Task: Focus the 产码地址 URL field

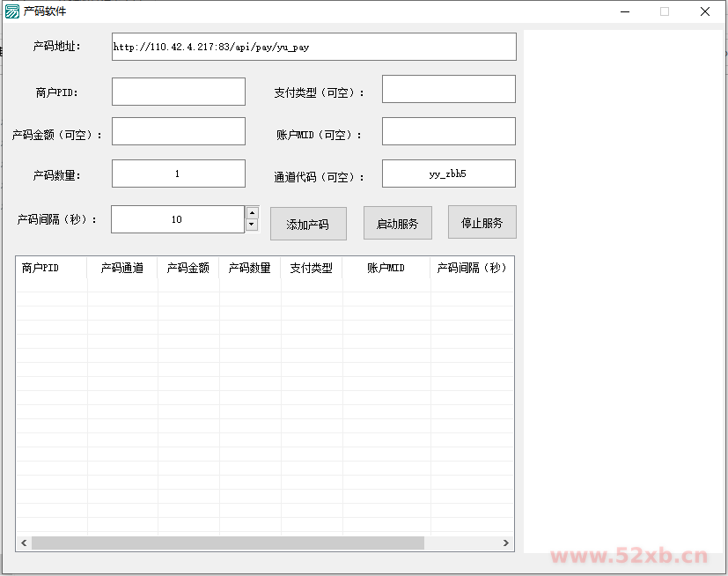Action: point(313,47)
